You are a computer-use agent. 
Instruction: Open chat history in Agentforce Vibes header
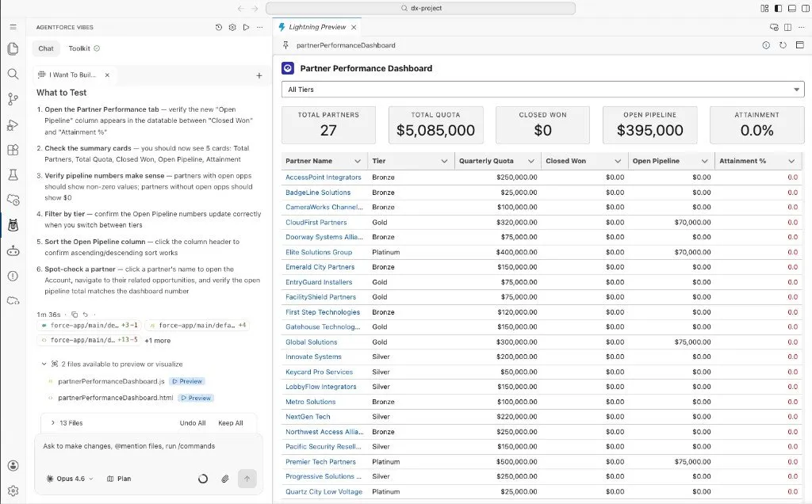pyautogui.click(x=219, y=27)
